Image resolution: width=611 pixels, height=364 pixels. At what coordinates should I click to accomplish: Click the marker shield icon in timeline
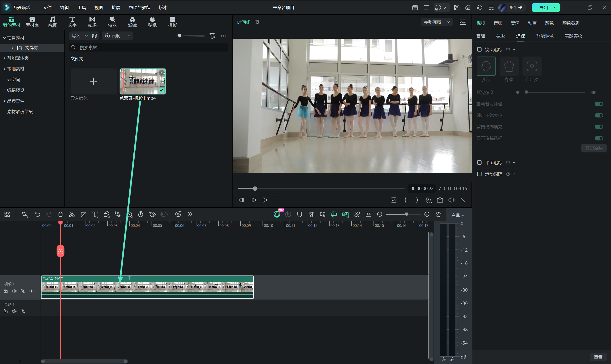point(299,214)
